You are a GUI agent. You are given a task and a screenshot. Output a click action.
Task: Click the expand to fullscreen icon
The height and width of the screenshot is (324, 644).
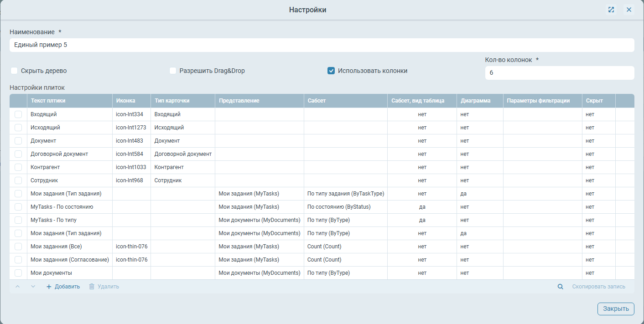click(x=611, y=10)
